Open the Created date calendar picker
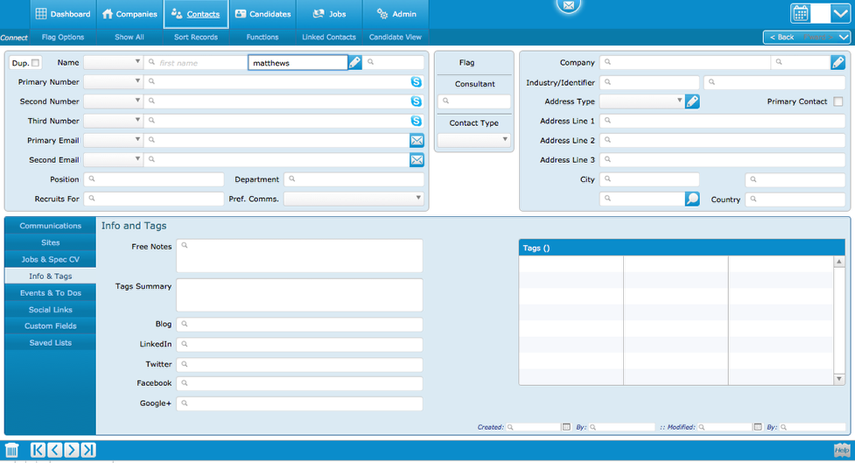The width and height of the screenshot is (855, 463). (566, 427)
